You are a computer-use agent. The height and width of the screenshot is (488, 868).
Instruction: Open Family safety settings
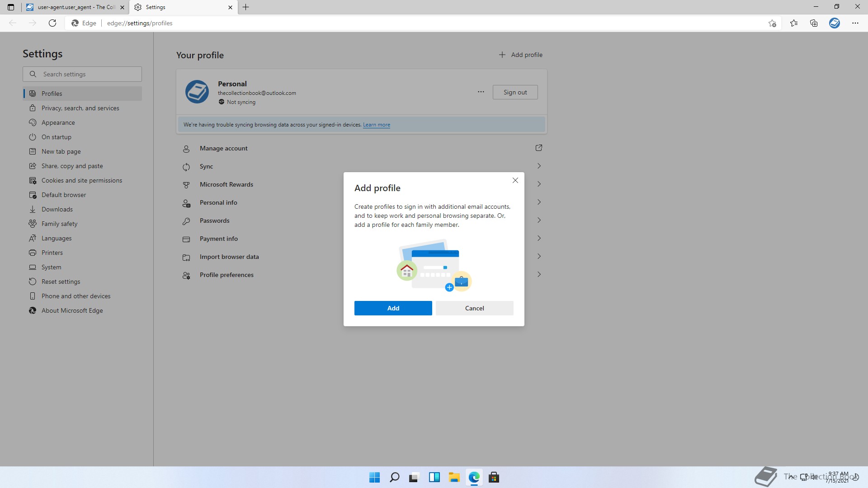tap(82, 224)
